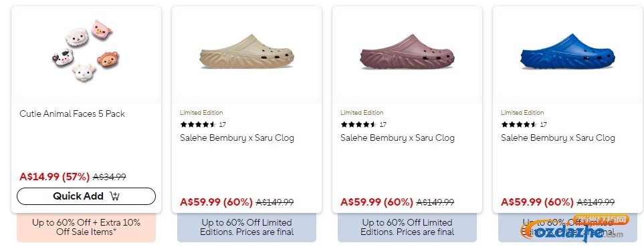This screenshot has width=644, height=251.
Task: Open the Cutie Animal Faces charms image
Action: pos(86,51)
